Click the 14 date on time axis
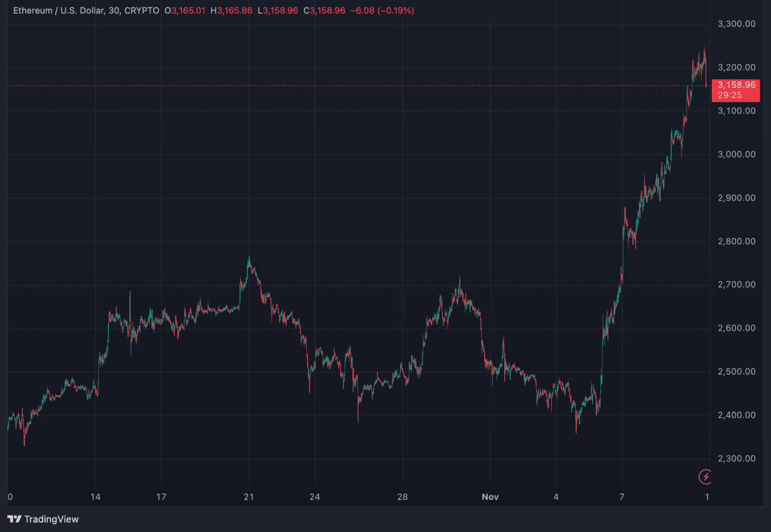 tap(96, 497)
